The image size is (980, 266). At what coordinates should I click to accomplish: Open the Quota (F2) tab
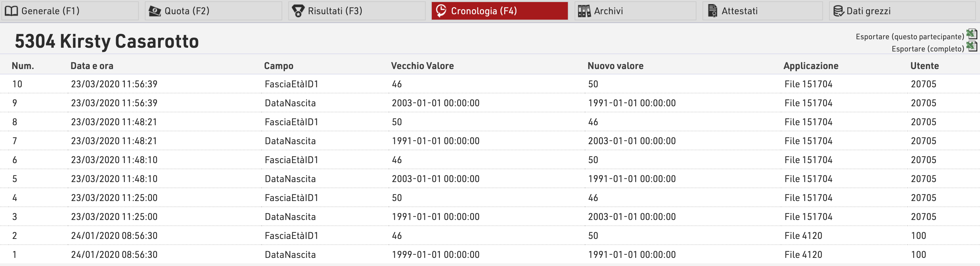pyautogui.click(x=213, y=11)
